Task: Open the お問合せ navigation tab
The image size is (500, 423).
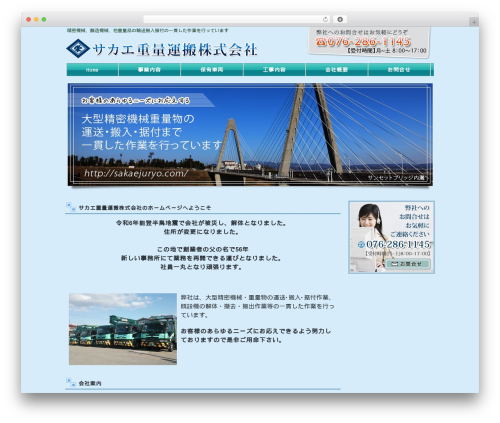Action: pyautogui.click(x=399, y=70)
